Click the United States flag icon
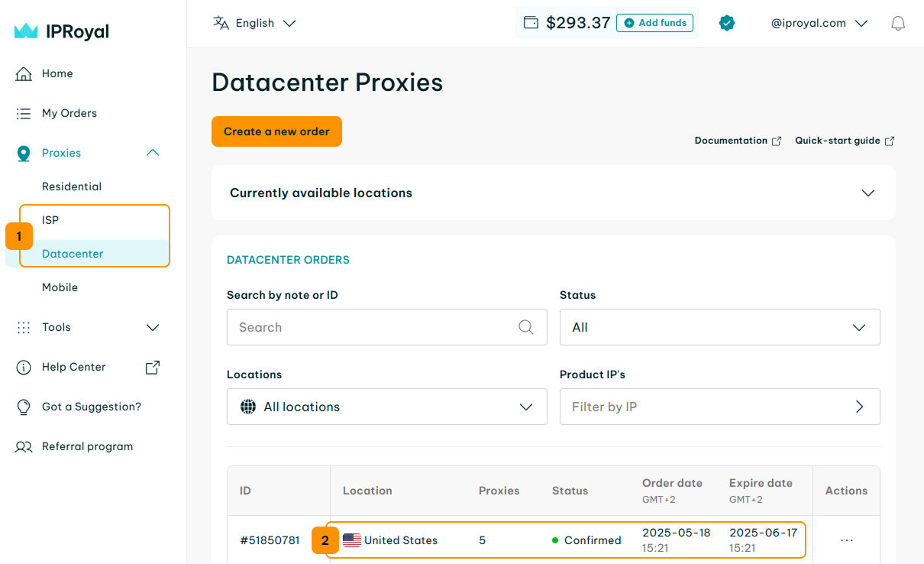Screen dimensions: 924x564 click(352, 540)
